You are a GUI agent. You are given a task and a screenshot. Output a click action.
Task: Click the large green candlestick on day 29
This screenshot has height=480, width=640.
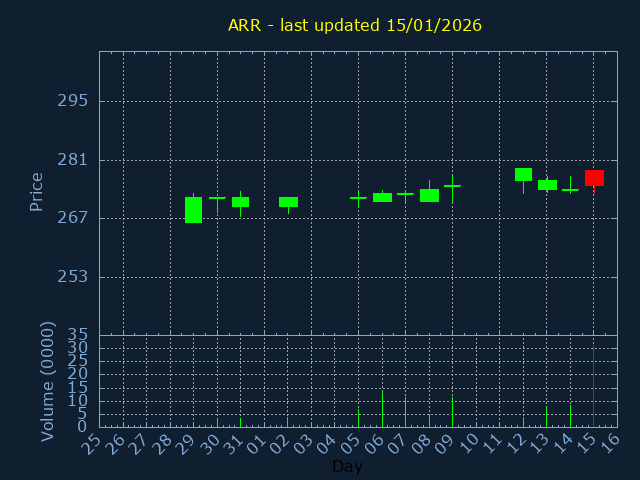(x=193, y=210)
